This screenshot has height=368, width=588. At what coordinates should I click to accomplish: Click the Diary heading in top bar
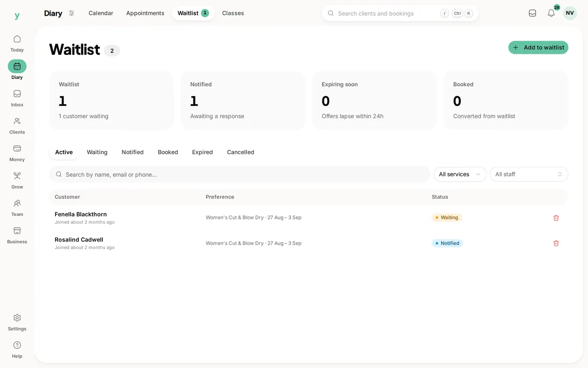pos(53,13)
